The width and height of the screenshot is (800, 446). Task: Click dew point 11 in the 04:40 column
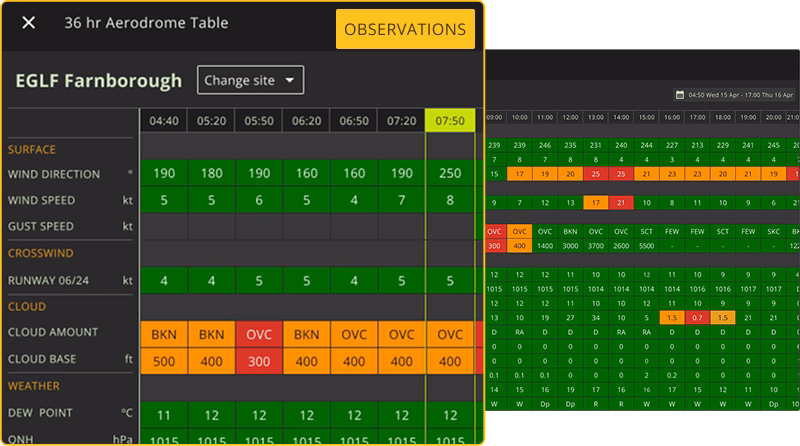pyautogui.click(x=164, y=415)
